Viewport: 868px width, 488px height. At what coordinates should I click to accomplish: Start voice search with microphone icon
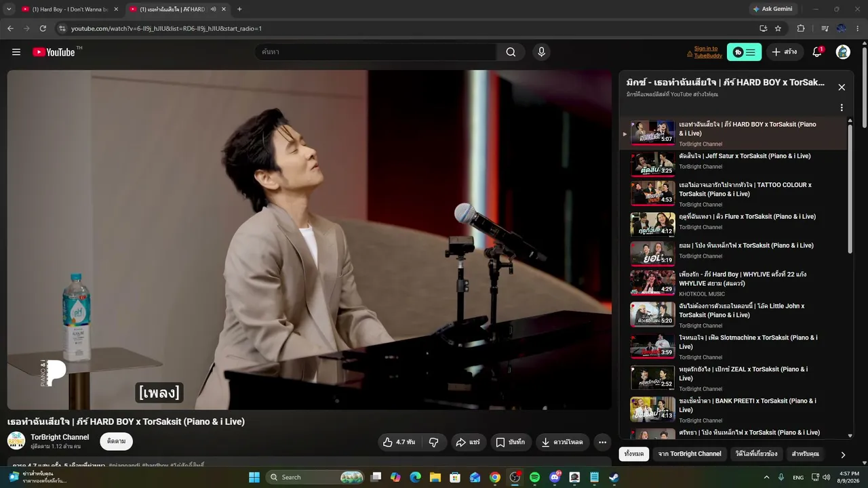point(541,52)
